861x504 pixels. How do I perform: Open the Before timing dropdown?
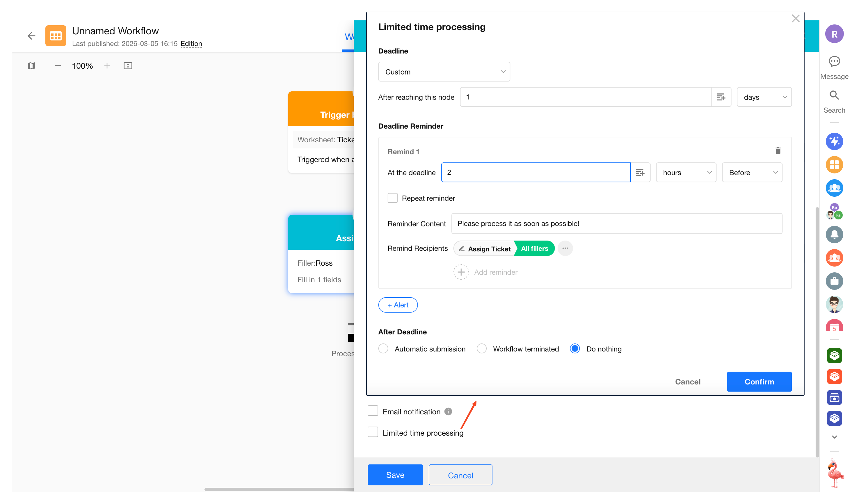click(x=752, y=173)
